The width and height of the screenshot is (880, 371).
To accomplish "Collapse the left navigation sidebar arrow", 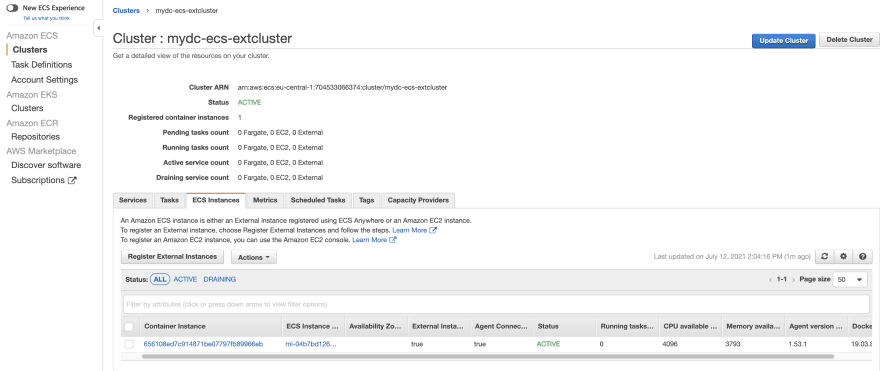I will click(98, 28).
